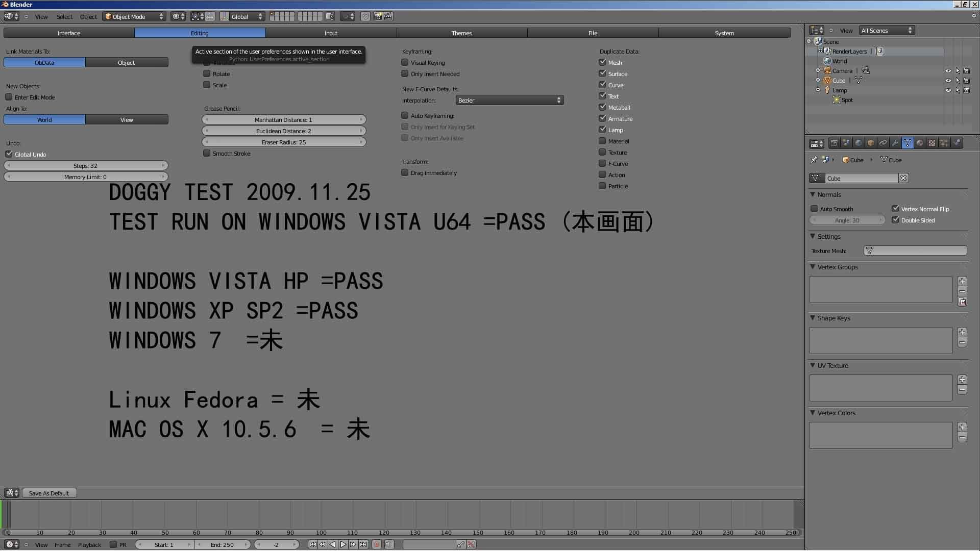The width and height of the screenshot is (980, 551).
Task: Click the Particles properties tab icon
Action: tap(944, 143)
